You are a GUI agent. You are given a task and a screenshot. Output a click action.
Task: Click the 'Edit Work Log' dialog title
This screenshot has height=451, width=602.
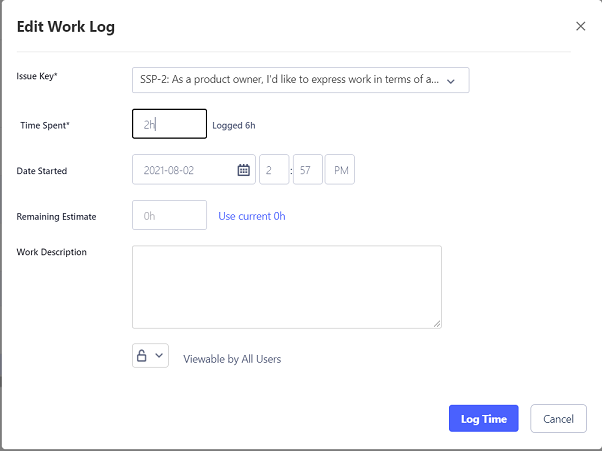(x=66, y=27)
